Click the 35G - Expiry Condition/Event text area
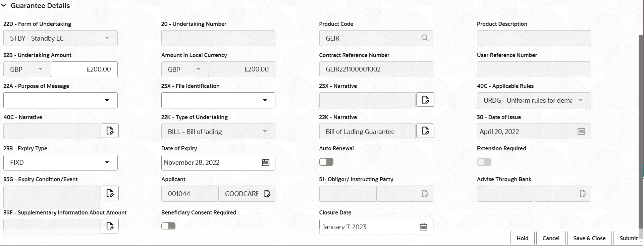This screenshot has height=246, width=644. coord(52,197)
